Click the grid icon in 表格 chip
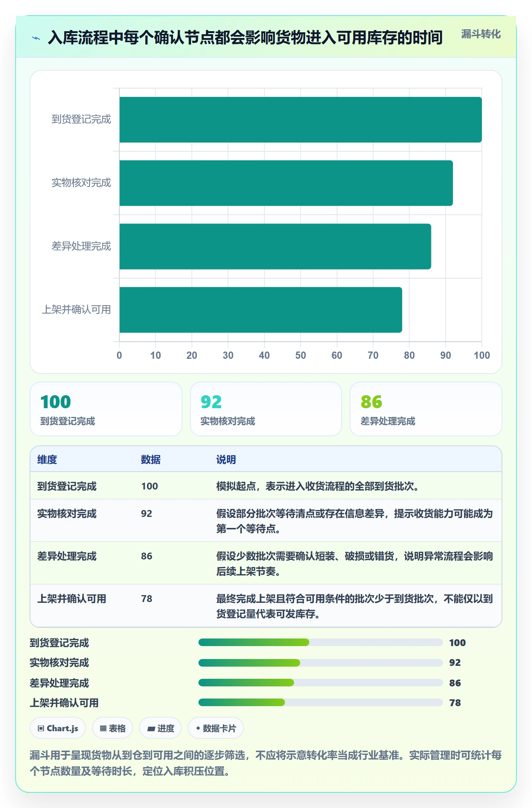This screenshot has height=808, width=532. click(x=103, y=729)
